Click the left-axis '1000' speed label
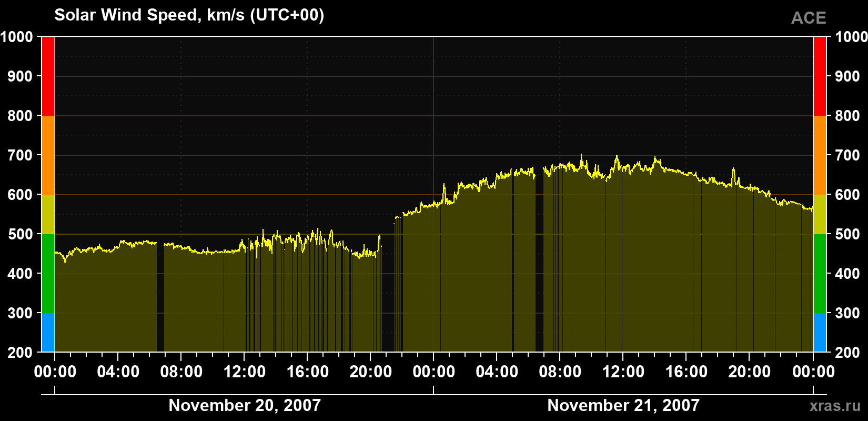Screen dimensions: 868x421 pos(17,37)
